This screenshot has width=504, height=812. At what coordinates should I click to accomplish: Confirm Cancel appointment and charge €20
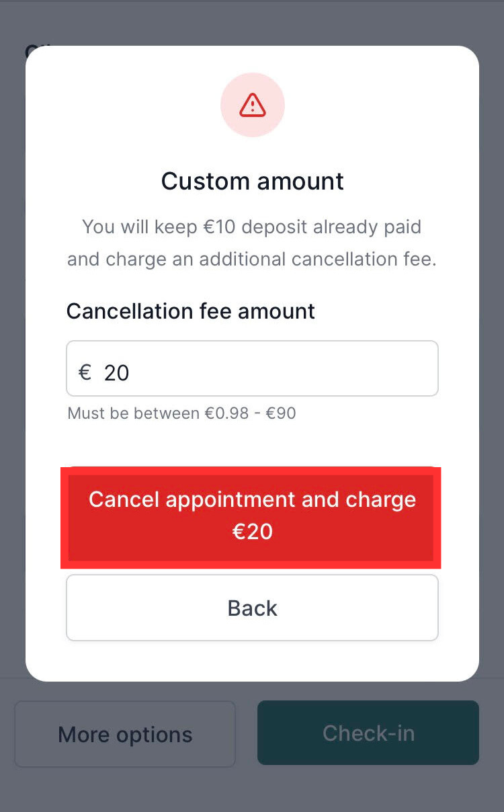tap(251, 517)
